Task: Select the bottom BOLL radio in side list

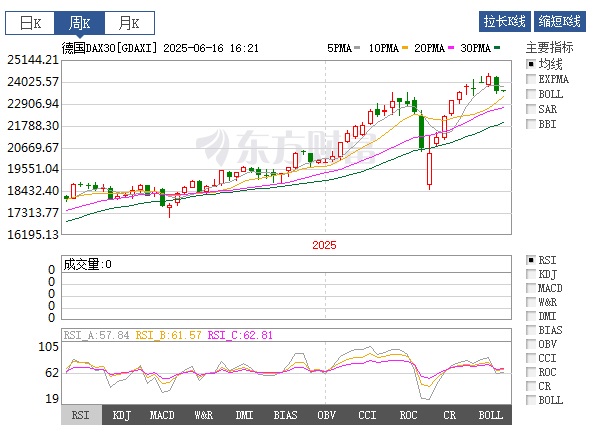Action: point(530,400)
